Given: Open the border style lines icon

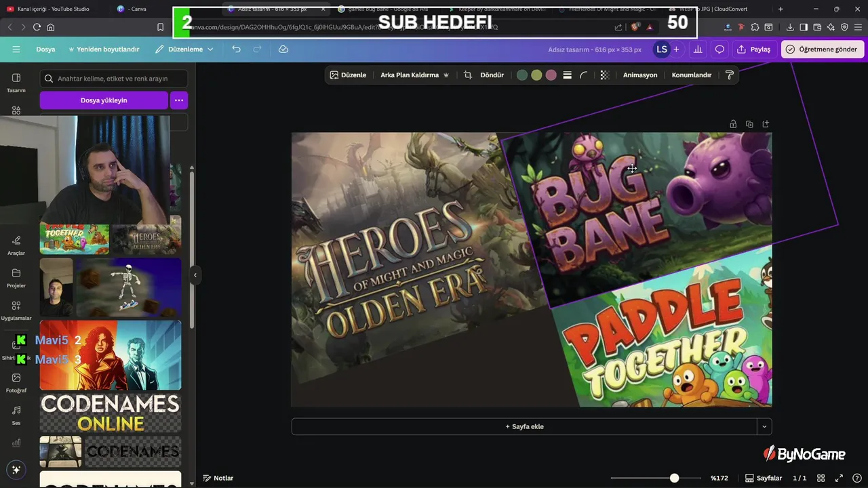Looking at the screenshot, I should pyautogui.click(x=568, y=75).
